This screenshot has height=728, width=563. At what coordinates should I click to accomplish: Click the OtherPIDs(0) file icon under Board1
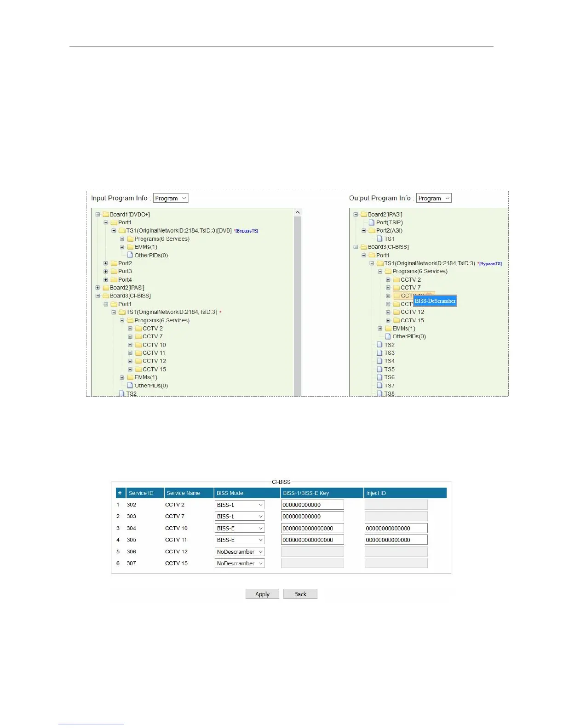130,255
